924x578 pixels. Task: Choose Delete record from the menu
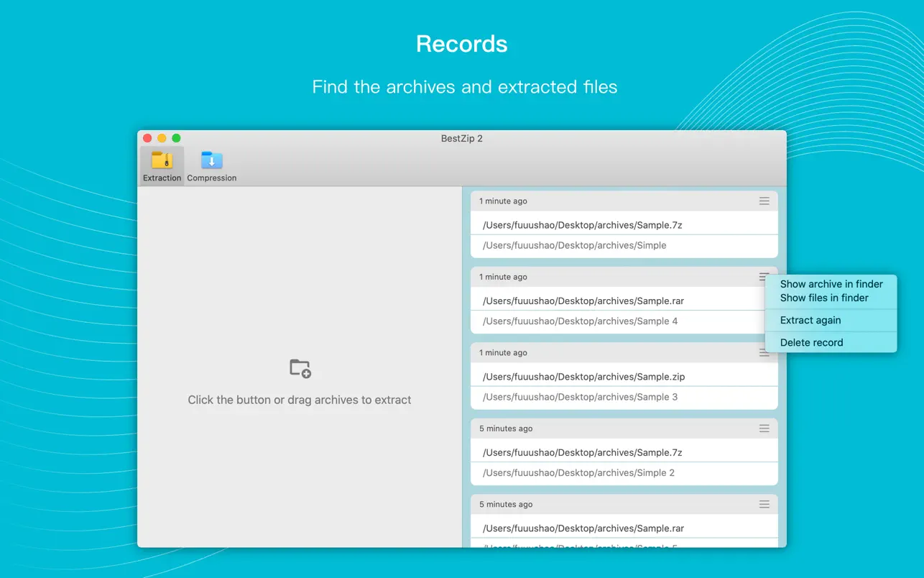[x=811, y=343]
